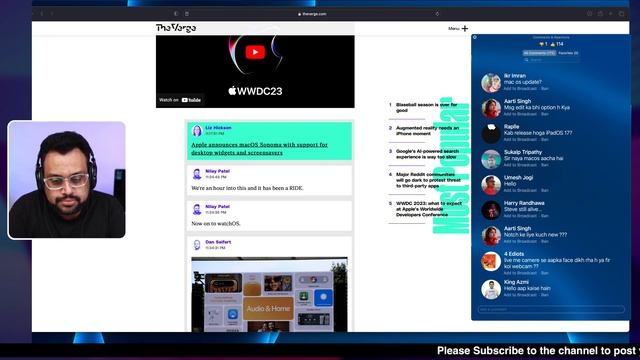Screen dimensions: 640x360
Task: Ban user King Azmi
Action: tap(545, 295)
